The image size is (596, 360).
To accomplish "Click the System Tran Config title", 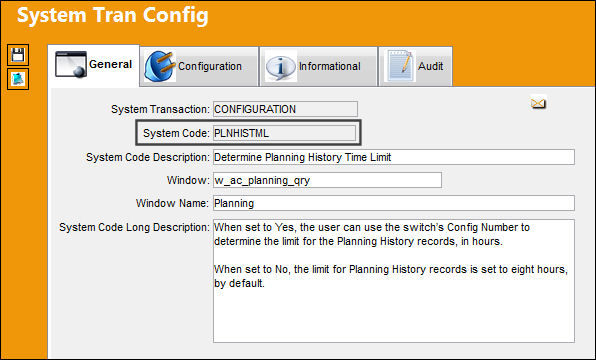I will pos(113,16).
